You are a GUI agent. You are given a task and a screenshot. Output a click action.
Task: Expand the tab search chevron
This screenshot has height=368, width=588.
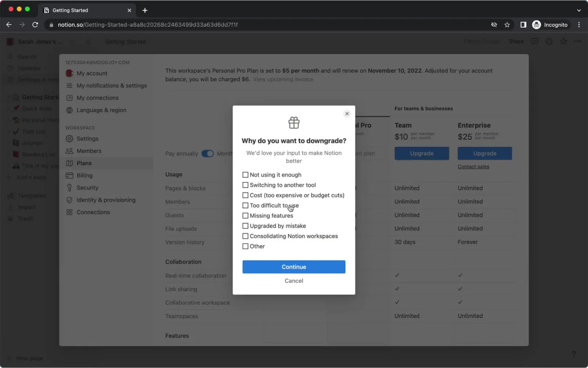pos(579,10)
